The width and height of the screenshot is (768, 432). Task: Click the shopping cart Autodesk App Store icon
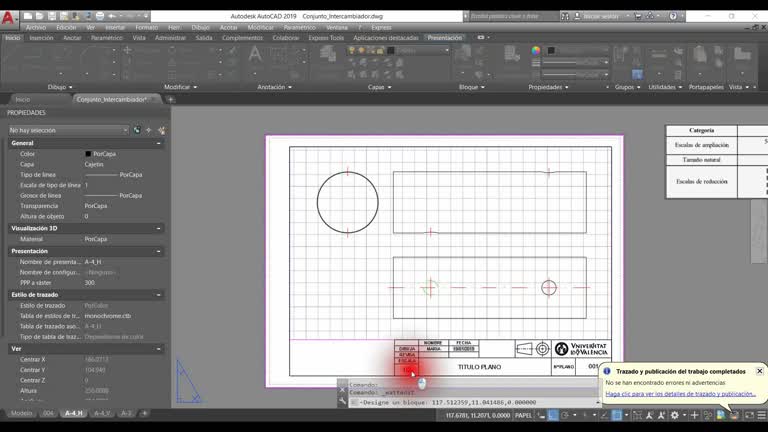pos(638,16)
